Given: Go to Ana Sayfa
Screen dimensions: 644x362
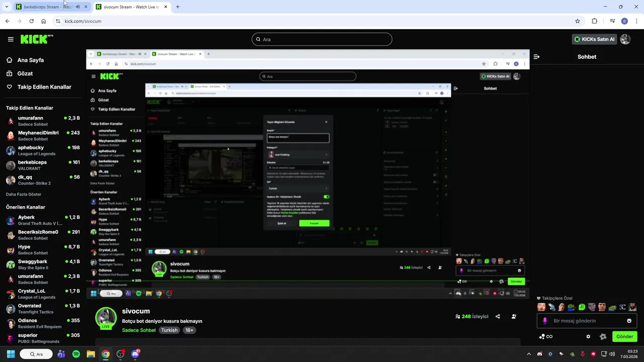Looking at the screenshot, I should point(30,60).
